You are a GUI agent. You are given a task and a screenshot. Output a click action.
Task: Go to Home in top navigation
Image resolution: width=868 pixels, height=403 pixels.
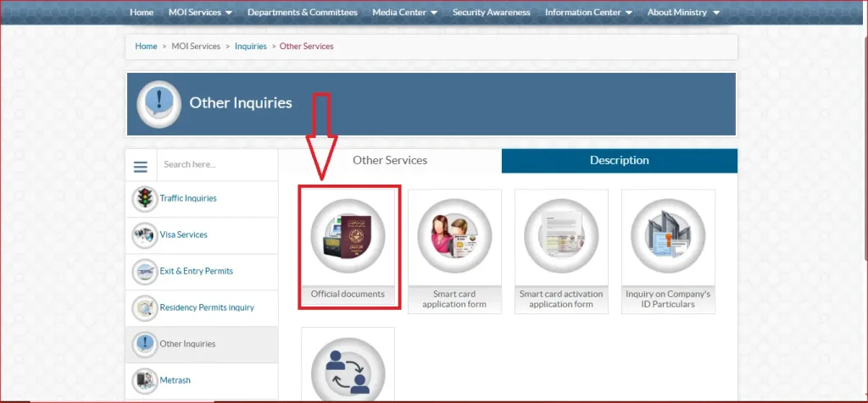pyautogui.click(x=142, y=12)
